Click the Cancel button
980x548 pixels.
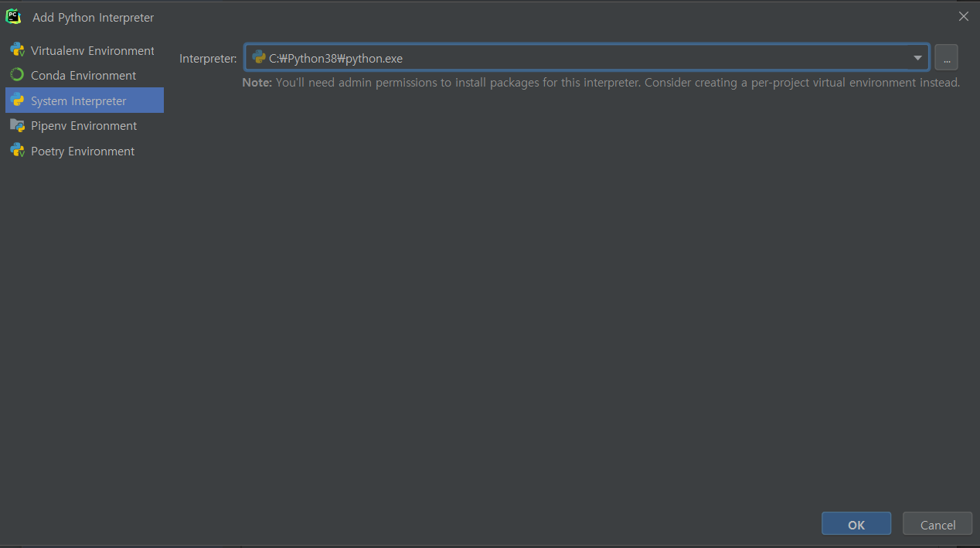pos(937,524)
